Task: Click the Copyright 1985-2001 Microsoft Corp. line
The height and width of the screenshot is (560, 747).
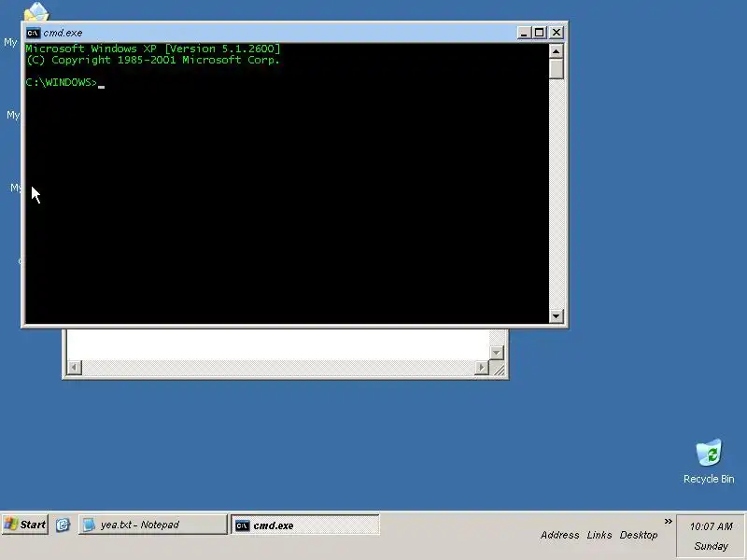Action: tap(153, 60)
